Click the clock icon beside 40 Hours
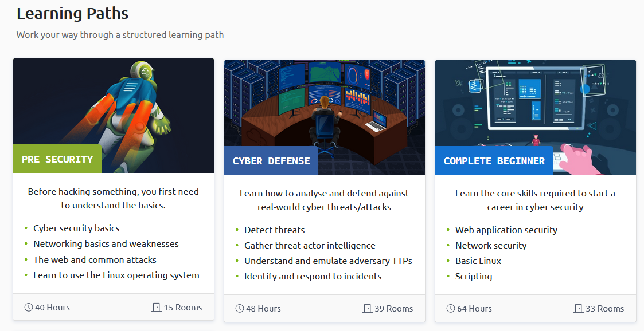The width and height of the screenshot is (644, 331). point(29,308)
